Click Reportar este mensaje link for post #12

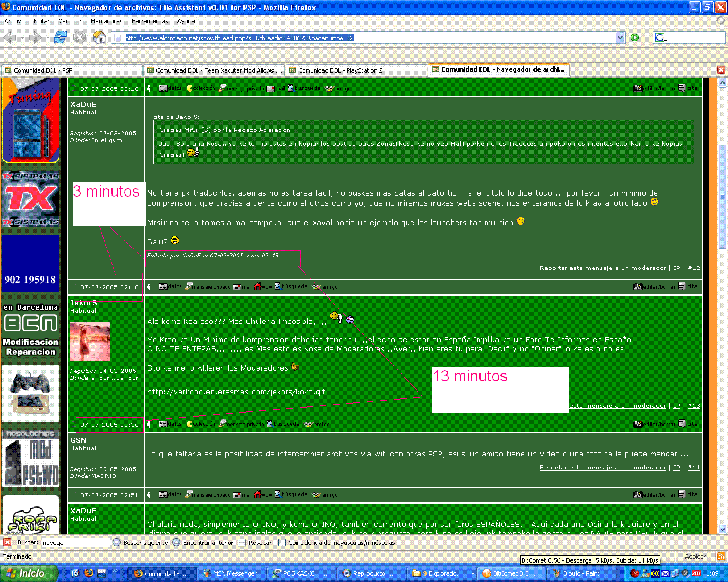(x=603, y=268)
